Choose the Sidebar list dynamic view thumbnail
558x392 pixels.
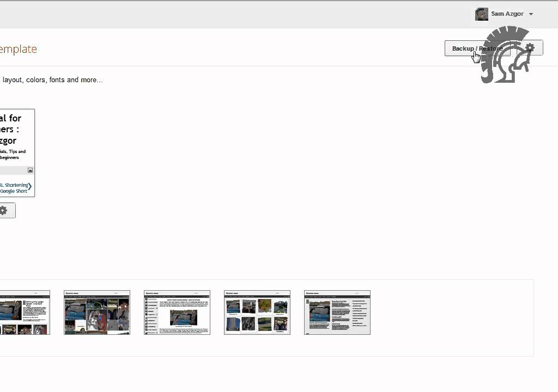click(x=177, y=313)
